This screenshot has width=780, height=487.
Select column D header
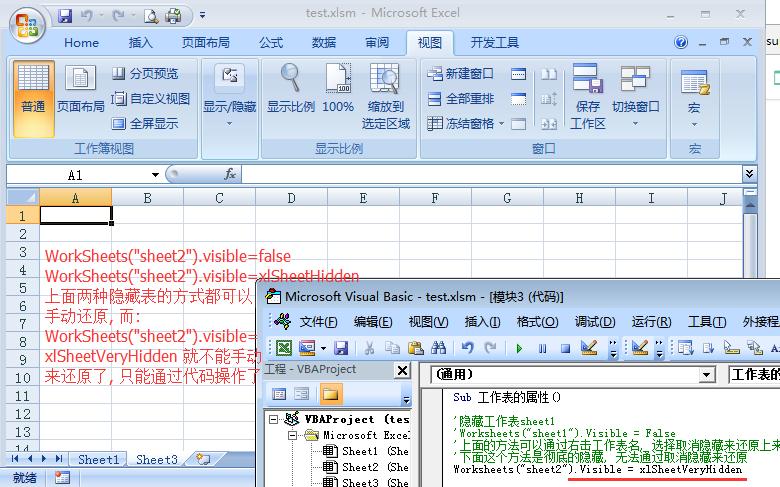[292, 198]
